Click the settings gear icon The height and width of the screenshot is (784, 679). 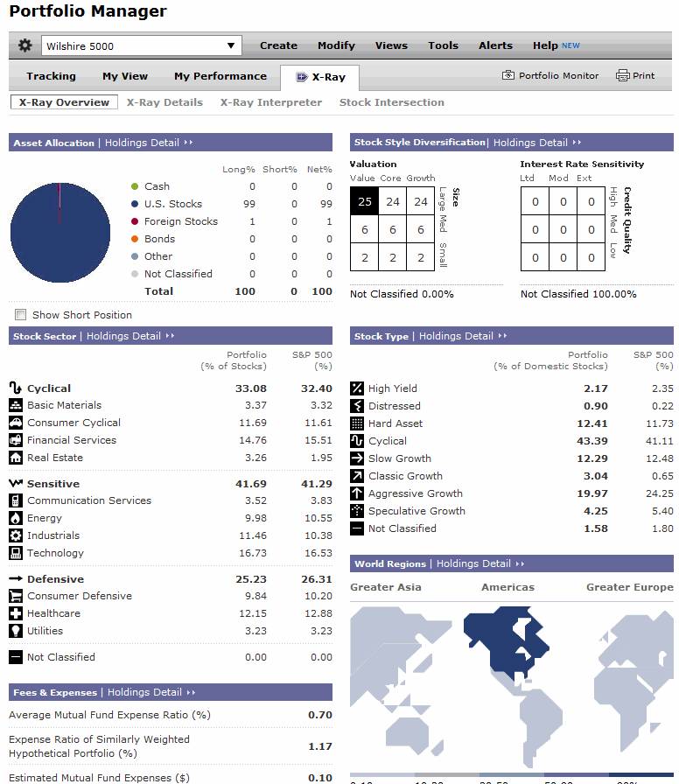coord(24,45)
